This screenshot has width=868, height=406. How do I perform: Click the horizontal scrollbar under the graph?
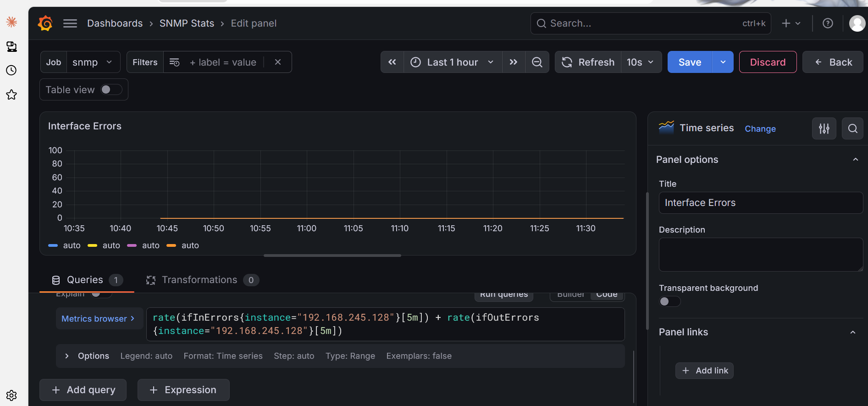tap(332, 256)
